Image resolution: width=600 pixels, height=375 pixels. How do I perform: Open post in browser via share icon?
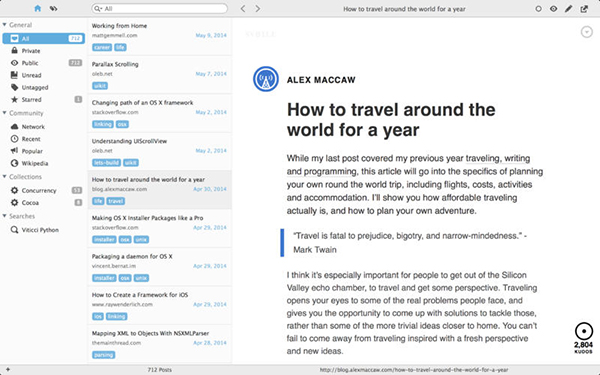coord(584,8)
